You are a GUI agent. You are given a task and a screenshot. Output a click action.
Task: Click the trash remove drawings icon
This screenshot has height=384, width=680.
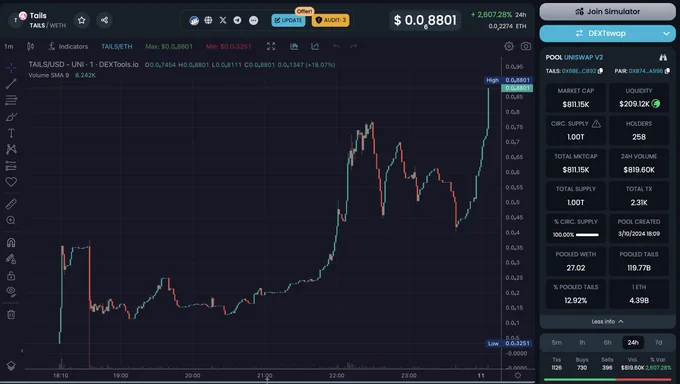11,314
